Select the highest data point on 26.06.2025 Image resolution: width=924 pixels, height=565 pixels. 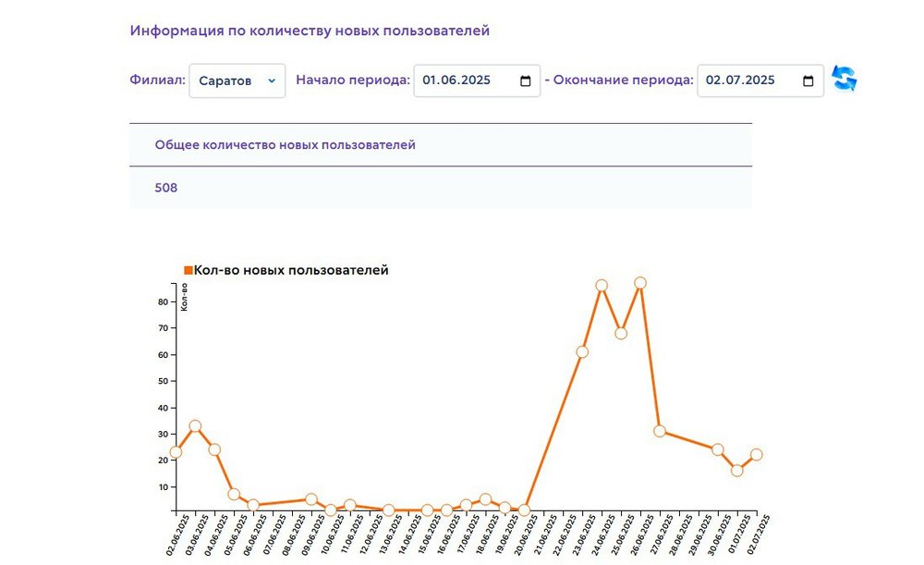click(x=640, y=283)
